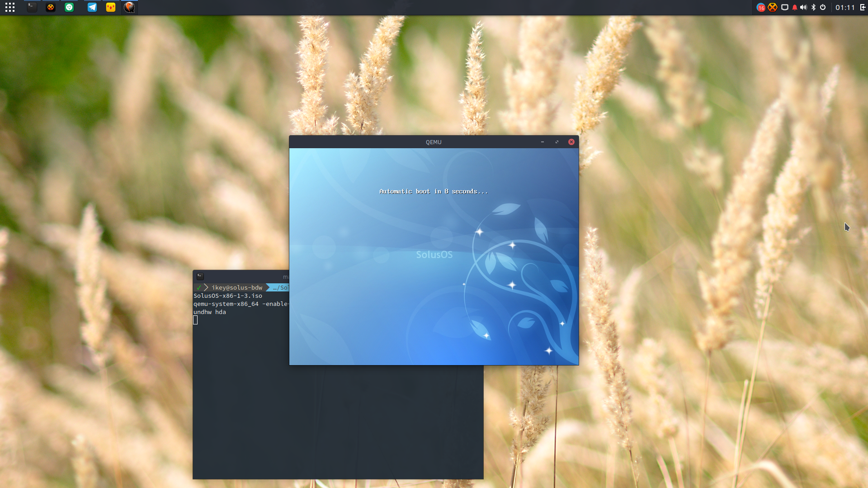Open the Bluetooth indicator menu
Viewport: 868px width, 488px height.
coord(813,7)
